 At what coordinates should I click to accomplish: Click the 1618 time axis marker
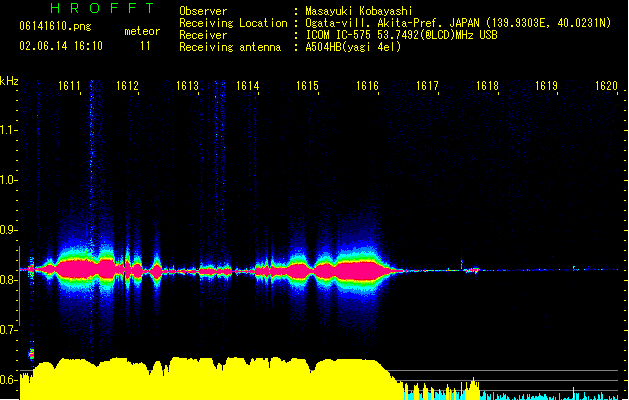(487, 85)
